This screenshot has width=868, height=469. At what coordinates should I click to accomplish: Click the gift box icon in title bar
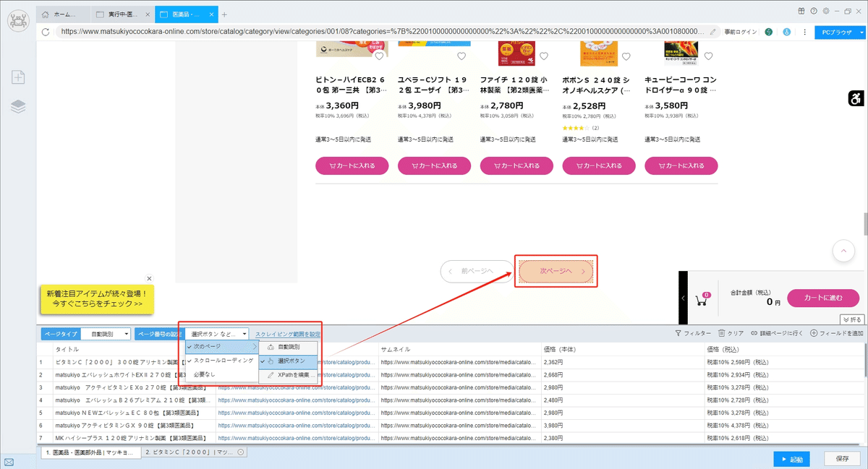801,11
